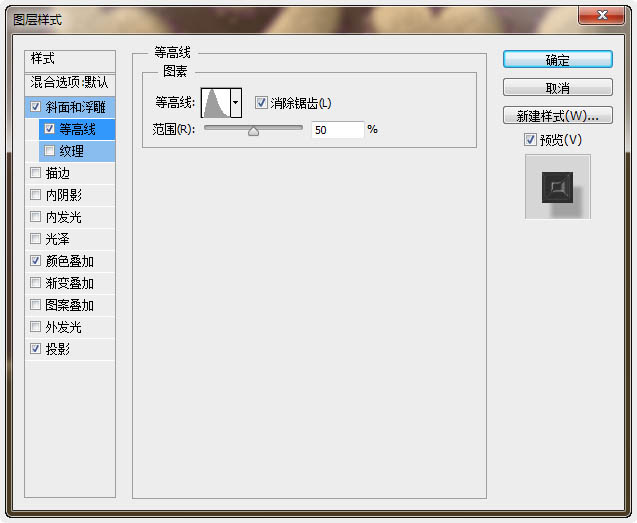Enable the 描边 checkbox
Image resolution: width=637 pixels, height=523 pixels.
[x=35, y=173]
